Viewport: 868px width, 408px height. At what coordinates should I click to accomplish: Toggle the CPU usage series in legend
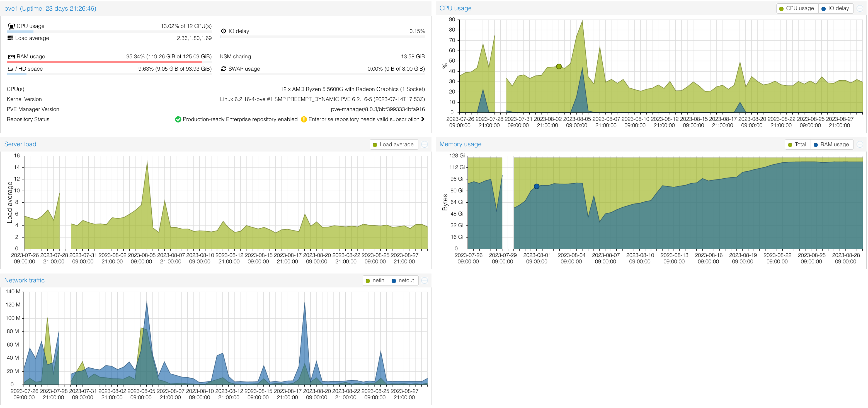point(797,8)
